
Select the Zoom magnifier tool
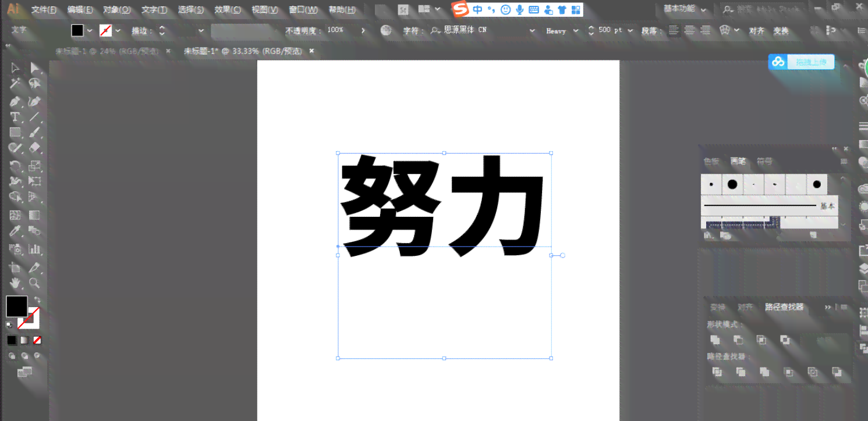[x=36, y=284]
